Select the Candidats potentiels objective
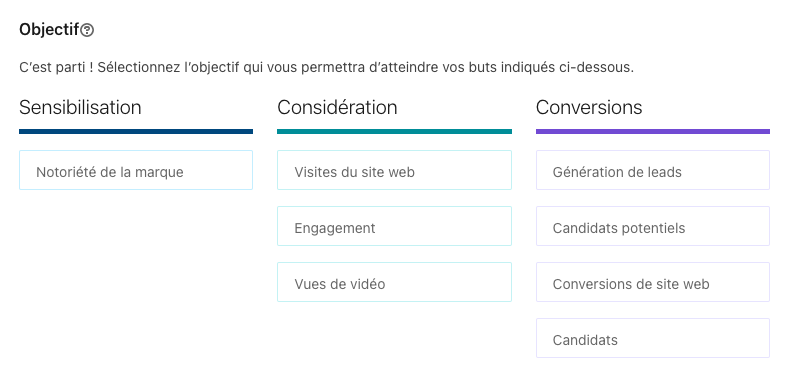Viewport: 789px width, 374px height. [653, 226]
